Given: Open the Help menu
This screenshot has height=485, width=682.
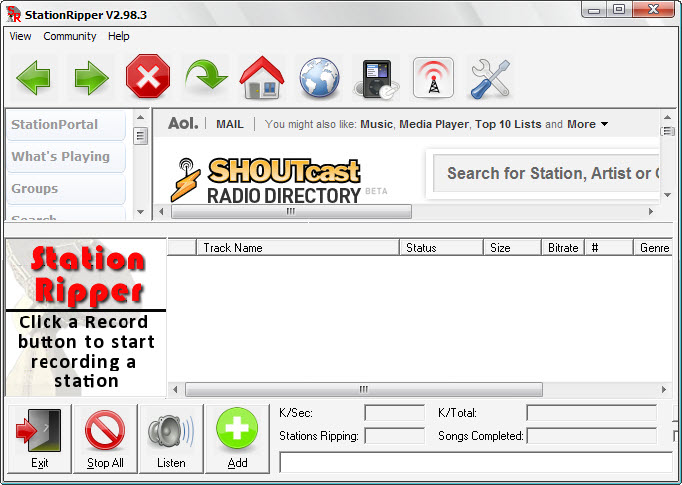Looking at the screenshot, I should [118, 36].
